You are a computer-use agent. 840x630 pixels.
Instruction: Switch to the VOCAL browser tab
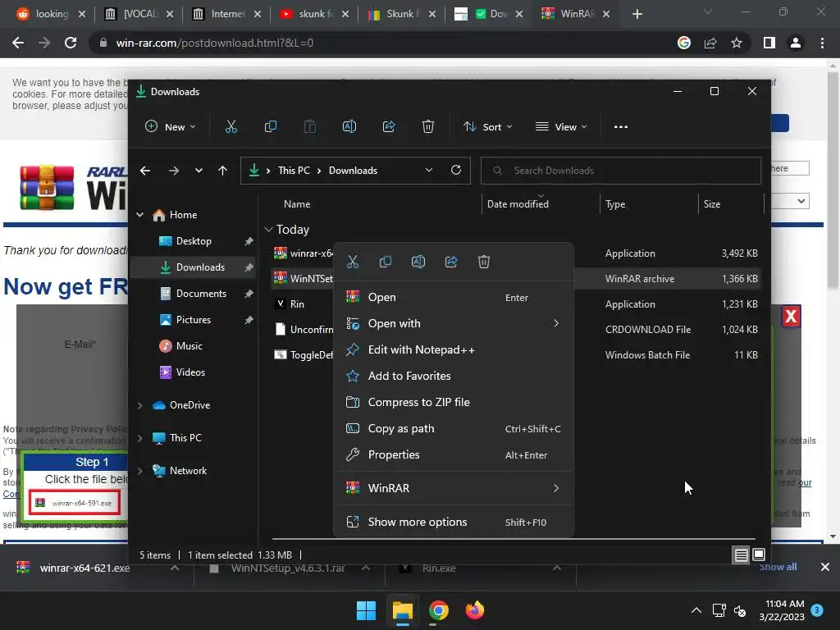tap(139, 14)
